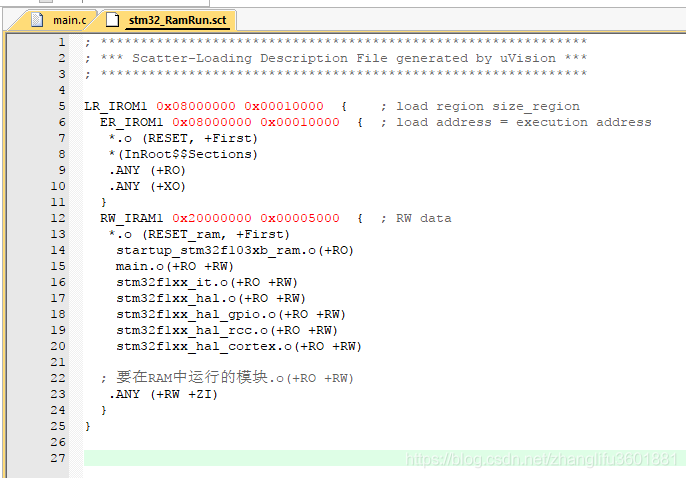Click RW_IRAM1 region name
This screenshot has width=686, height=478.
(x=132, y=218)
